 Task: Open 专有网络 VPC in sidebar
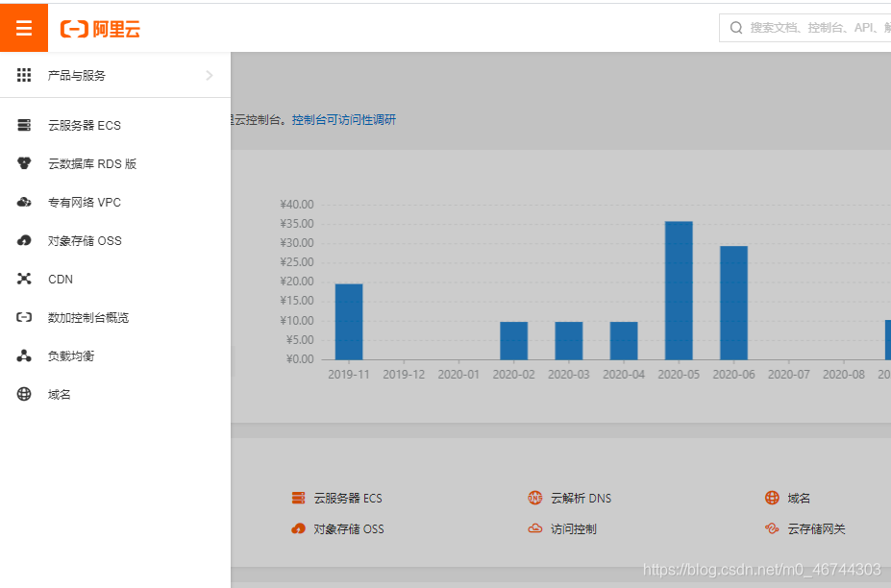[84, 203]
